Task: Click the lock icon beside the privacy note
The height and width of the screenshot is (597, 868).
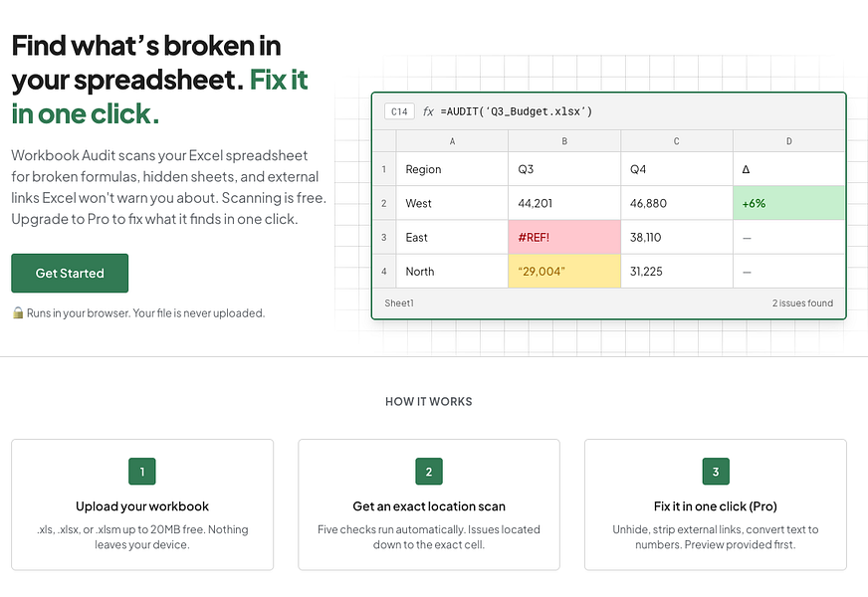Action: [x=18, y=312]
